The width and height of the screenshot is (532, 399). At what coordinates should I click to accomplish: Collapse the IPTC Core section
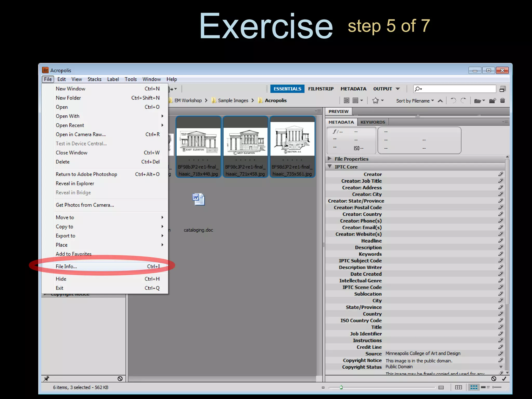pyautogui.click(x=330, y=167)
